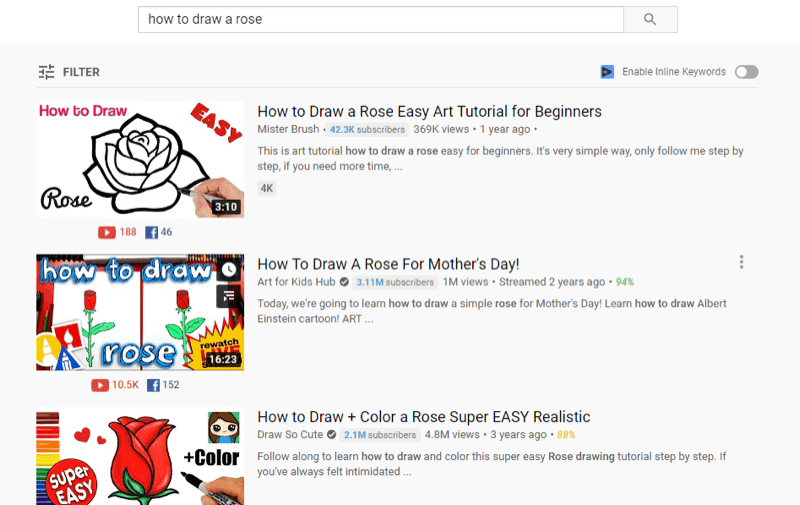
Task: Open the Art for Kids Hub rose thumbnail
Action: (x=140, y=312)
